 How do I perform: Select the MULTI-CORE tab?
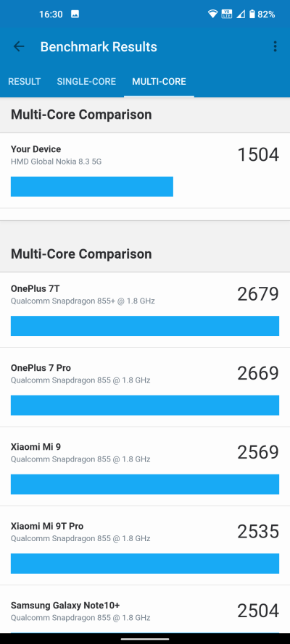[159, 81]
